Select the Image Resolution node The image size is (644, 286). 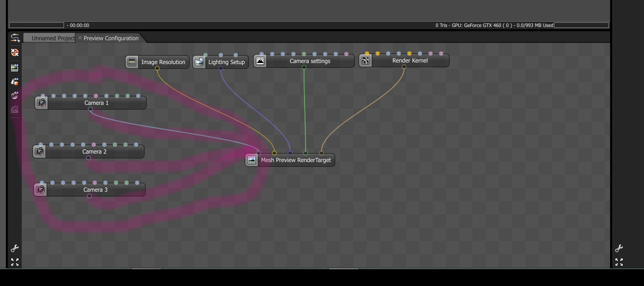coord(157,62)
